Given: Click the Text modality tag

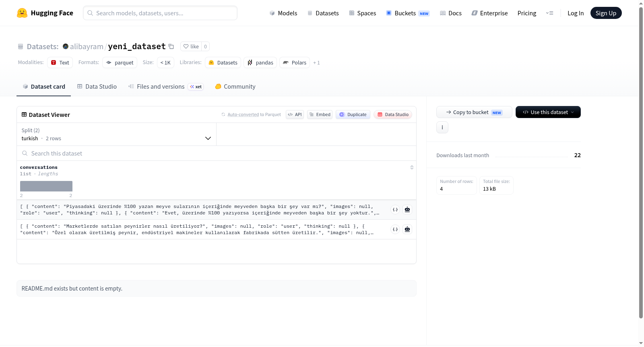Looking at the screenshot, I should click(x=60, y=62).
